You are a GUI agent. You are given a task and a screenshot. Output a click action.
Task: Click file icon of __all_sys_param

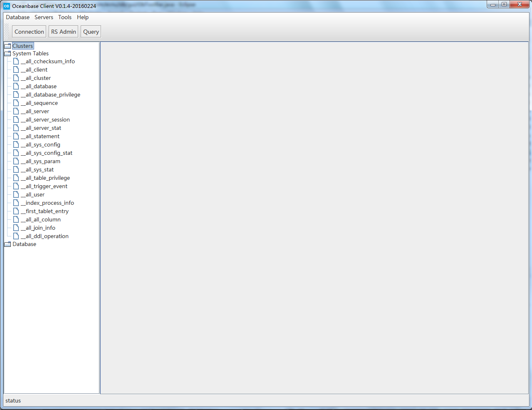pos(16,161)
